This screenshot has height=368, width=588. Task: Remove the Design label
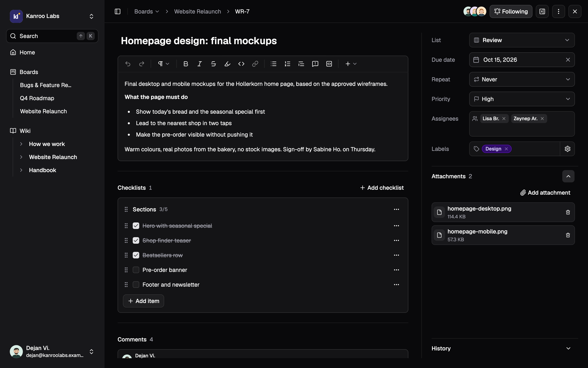pyautogui.click(x=506, y=149)
